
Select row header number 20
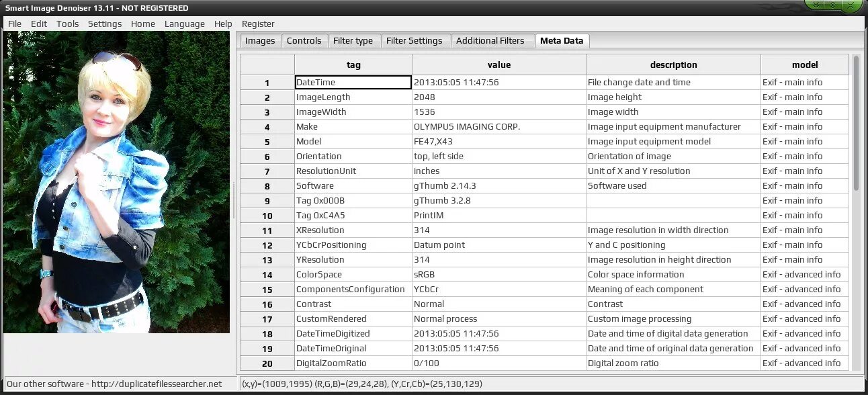(267, 363)
